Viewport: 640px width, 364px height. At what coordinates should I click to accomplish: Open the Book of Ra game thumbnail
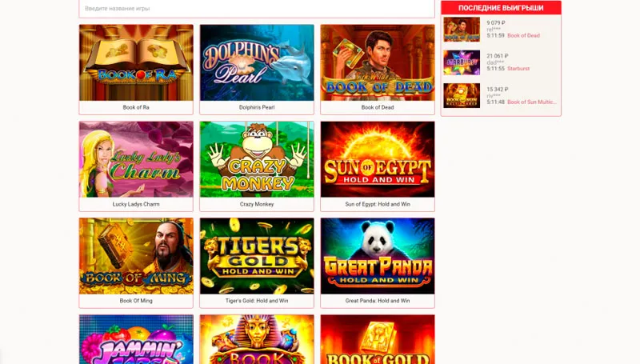[136, 62]
